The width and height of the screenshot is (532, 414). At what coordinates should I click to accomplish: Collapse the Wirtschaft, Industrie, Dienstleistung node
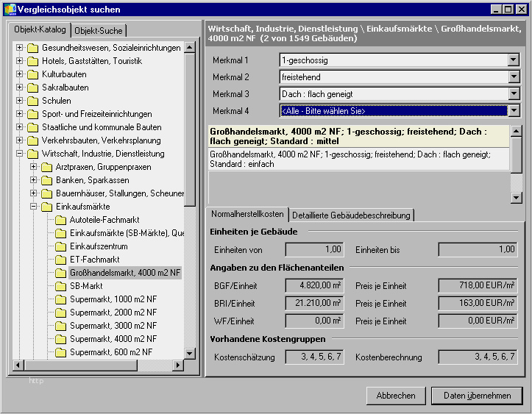tap(20, 154)
